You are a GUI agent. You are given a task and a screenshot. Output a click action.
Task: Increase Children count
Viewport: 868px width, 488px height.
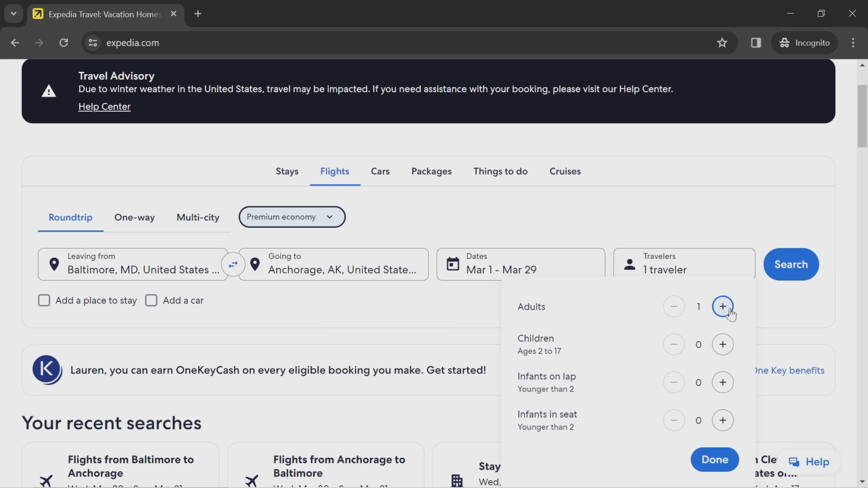[722, 344]
